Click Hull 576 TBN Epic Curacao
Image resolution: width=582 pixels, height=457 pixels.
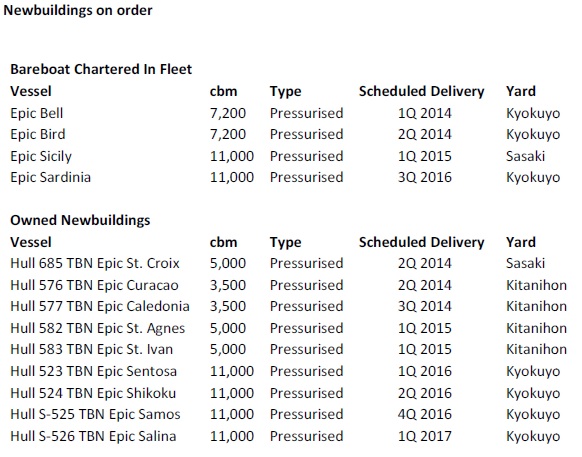point(95,285)
